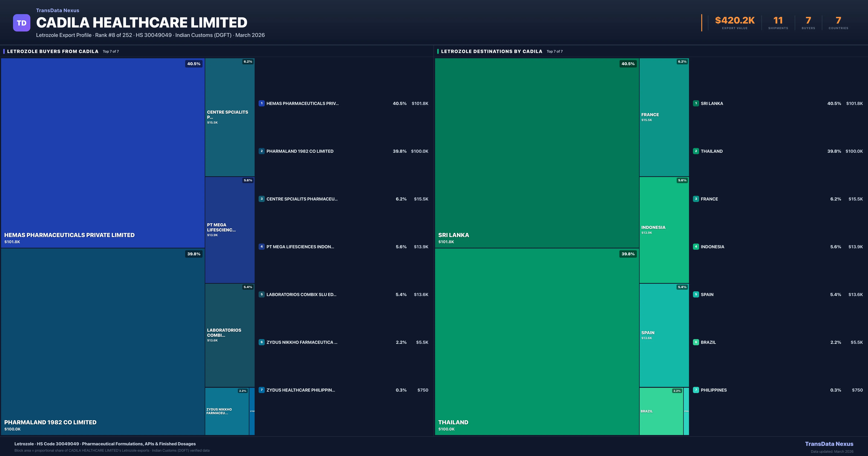The image size is (868, 456).
Task: Click rank badge 7 beside Zydus Healthcare Philippines
Action: coord(261,390)
